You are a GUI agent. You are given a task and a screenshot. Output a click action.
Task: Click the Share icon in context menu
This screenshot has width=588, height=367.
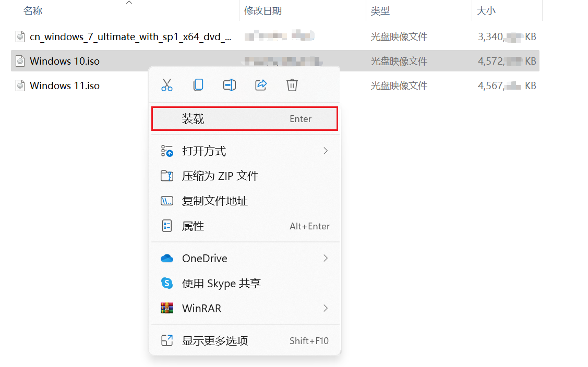[x=261, y=85]
